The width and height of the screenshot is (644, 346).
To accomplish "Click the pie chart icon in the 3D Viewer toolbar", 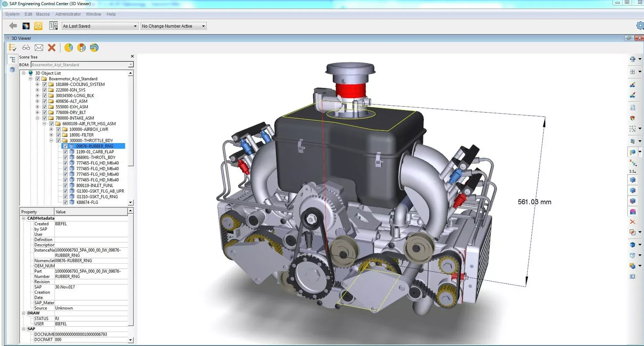I will [x=68, y=48].
